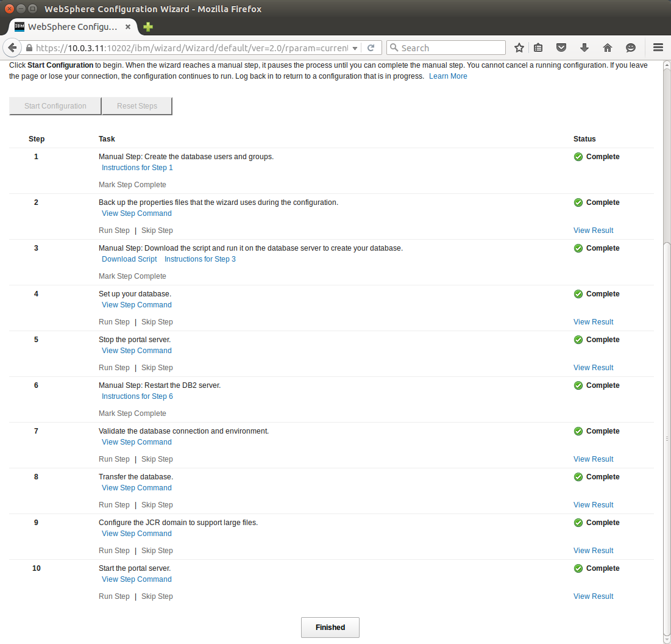Click the Status column header
Image resolution: width=671 pixels, height=644 pixels.
point(584,139)
